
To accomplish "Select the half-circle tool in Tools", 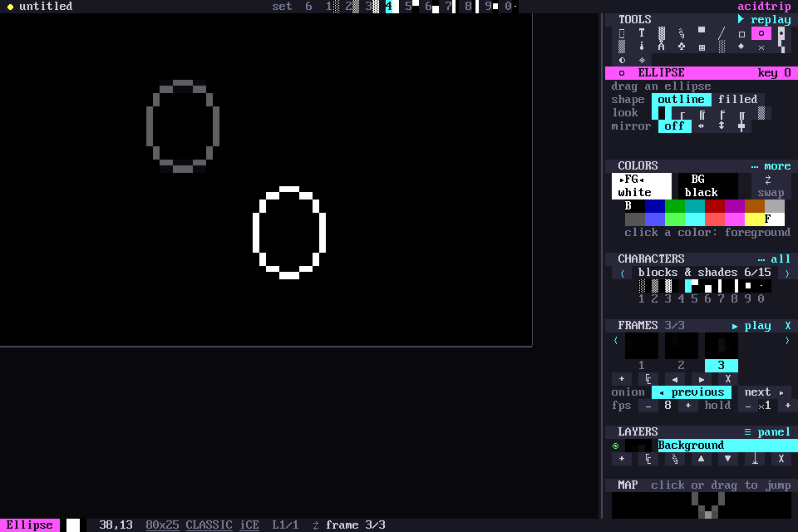I will (x=622, y=60).
